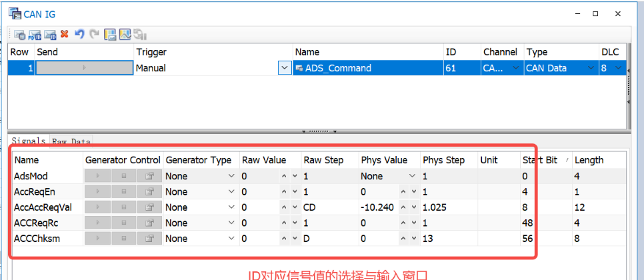Click the Raw Step field showing CD
This screenshot has height=280, width=644.
[330, 207]
